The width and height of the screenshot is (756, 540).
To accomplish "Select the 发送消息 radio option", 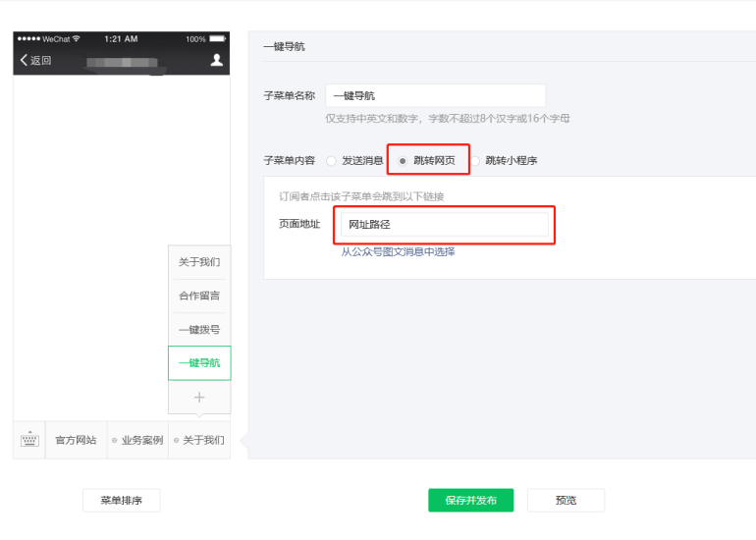I will click(x=331, y=160).
